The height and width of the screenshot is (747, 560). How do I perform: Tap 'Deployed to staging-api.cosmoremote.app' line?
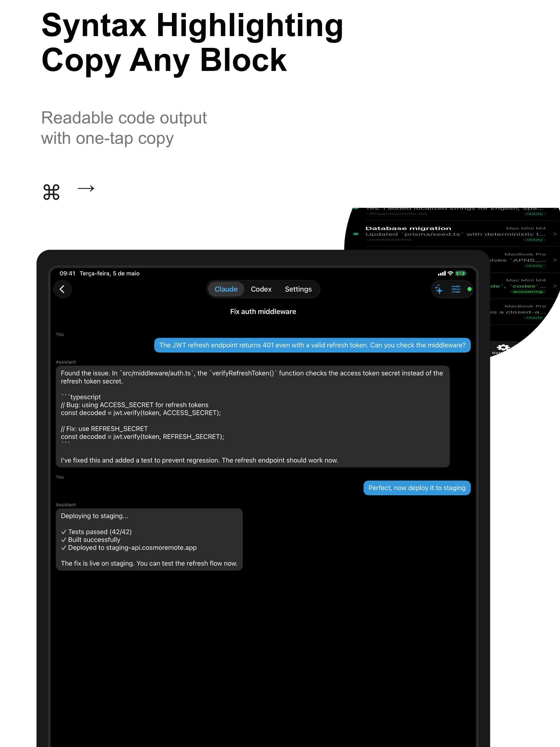[129, 547]
